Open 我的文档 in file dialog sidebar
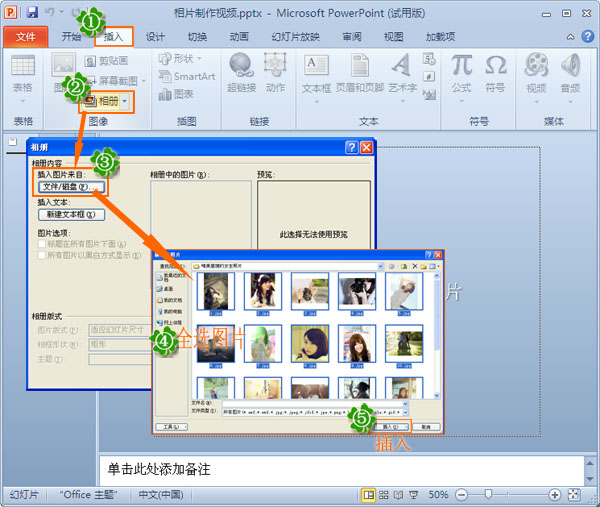 [x=170, y=300]
